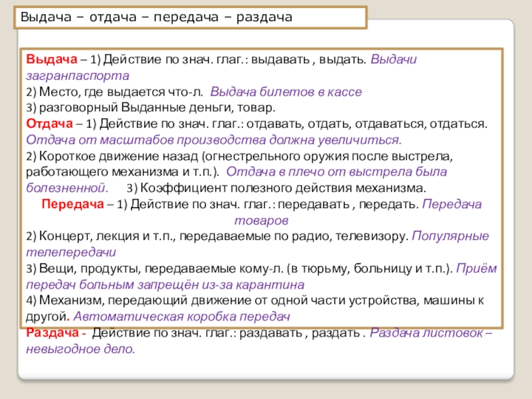Select the purple example 'Выдача билетов в кассе'

click(x=291, y=92)
